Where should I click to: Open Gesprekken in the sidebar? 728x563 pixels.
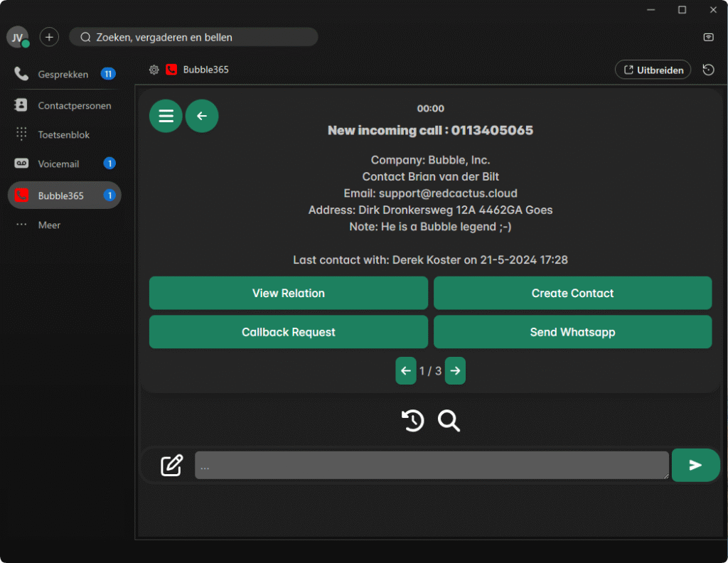(x=63, y=74)
